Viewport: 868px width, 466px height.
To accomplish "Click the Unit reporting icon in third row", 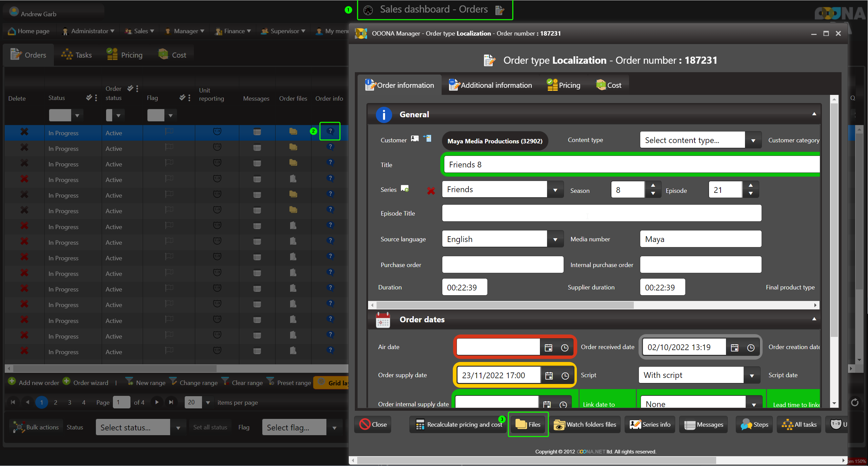I will click(217, 163).
